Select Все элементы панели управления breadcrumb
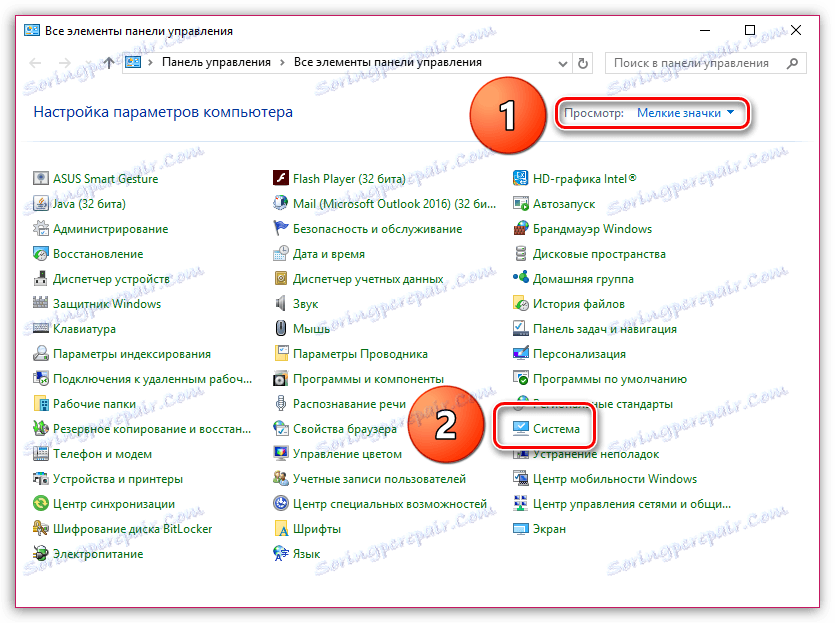 click(388, 62)
